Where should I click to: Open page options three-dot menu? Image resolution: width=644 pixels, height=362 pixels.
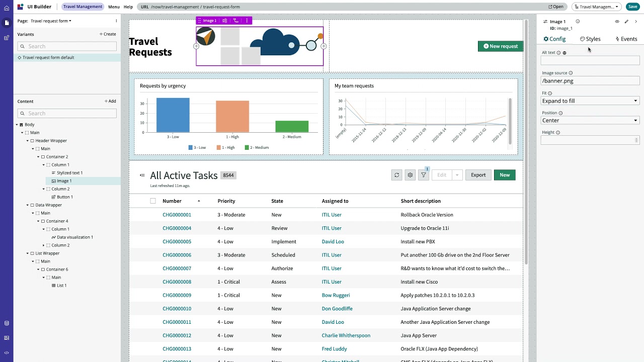(x=116, y=21)
